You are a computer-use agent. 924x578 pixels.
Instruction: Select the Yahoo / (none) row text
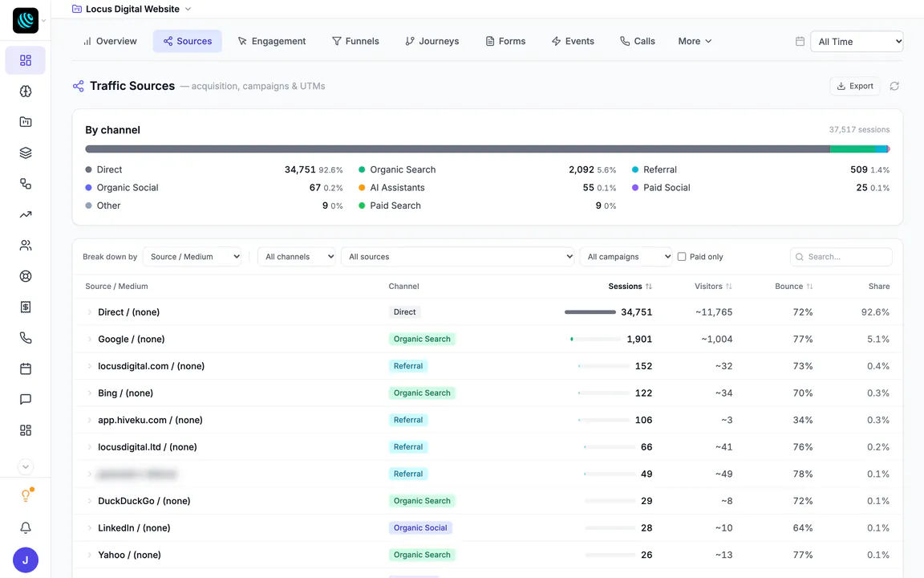pos(129,555)
